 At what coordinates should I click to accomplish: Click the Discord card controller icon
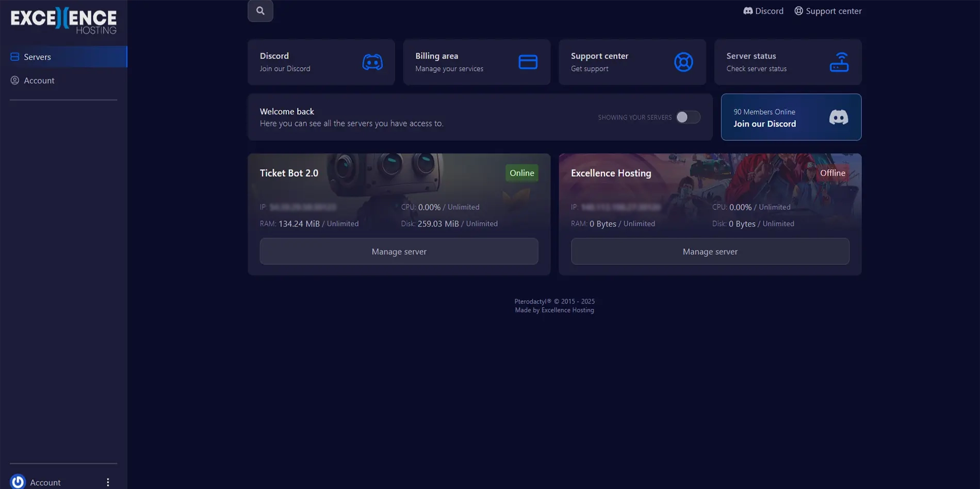[x=372, y=62]
